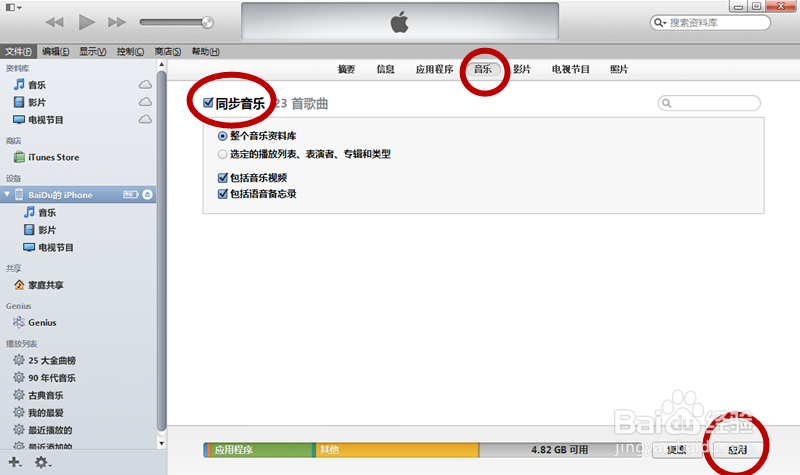Click the battery icon on iPhone row

pyautogui.click(x=131, y=194)
